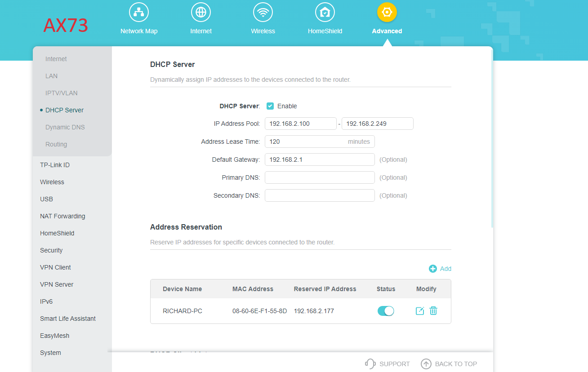Expand the NAT Forwarding sidebar section
Viewport: 588px width, 372px height.
pos(62,216)
